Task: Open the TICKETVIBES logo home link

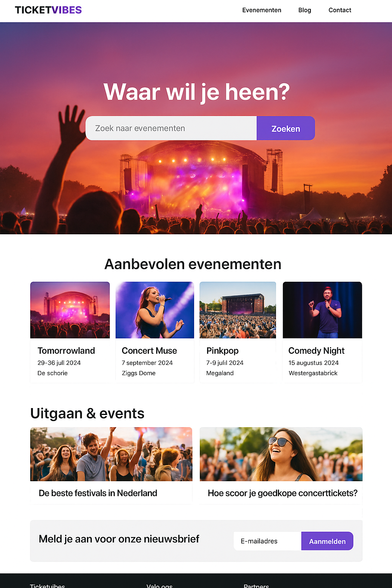Action: 48,10
